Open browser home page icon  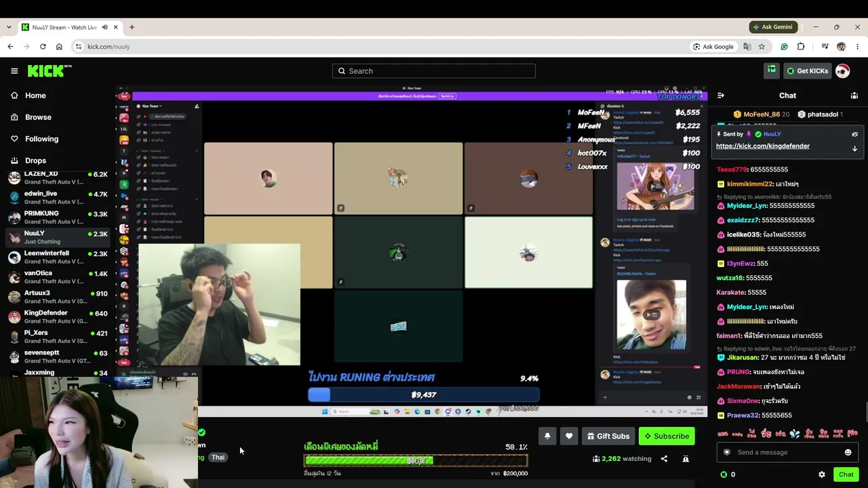pos(59,47)
